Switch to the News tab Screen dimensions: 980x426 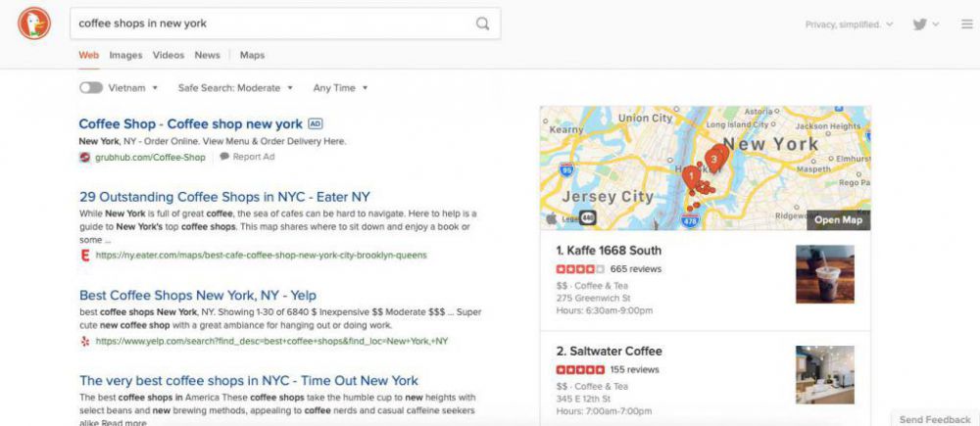point(207,55)
